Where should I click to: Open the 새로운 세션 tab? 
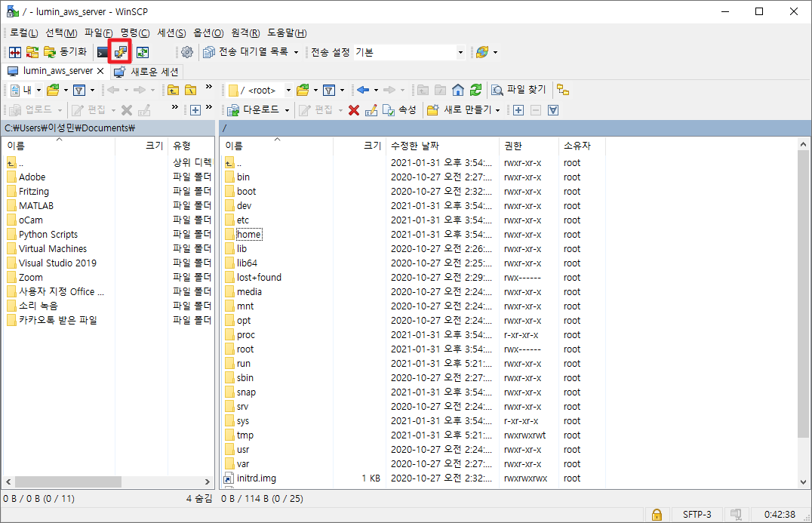pyautogui.click(x=146, y=72)
